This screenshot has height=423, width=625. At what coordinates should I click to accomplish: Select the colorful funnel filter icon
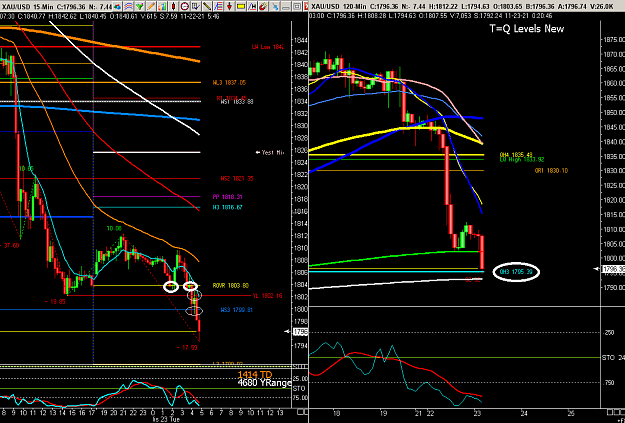140,6
